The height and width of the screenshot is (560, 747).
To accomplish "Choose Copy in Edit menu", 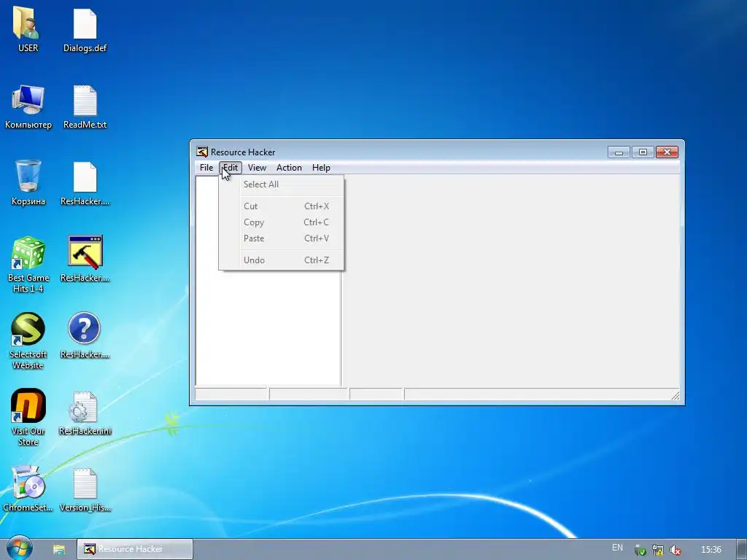I will (x=282, y=222).
